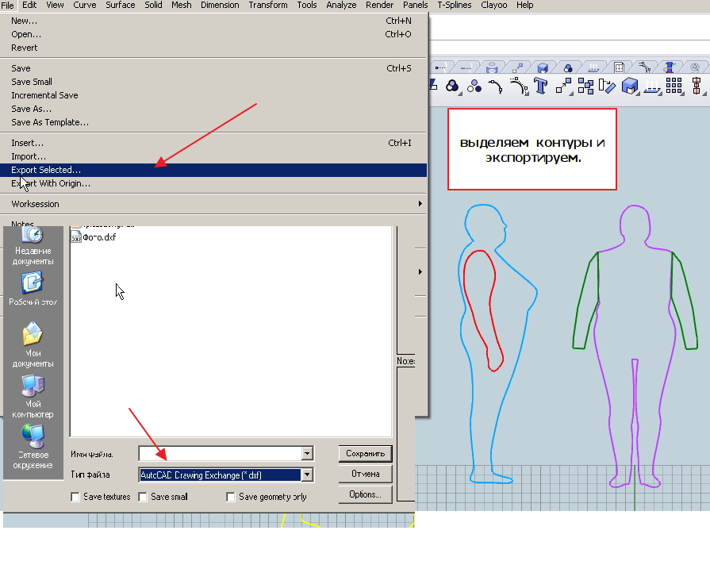This screenshot has height=588, width=710.
Task: Select the Array tool (grid of squares)
Action: tap(674, 85)
